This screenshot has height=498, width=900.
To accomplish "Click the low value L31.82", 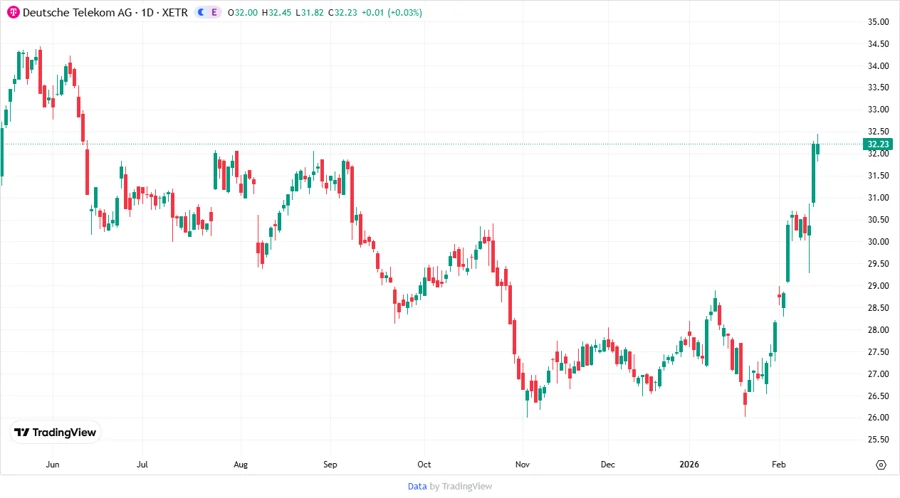I will point(310,12).
